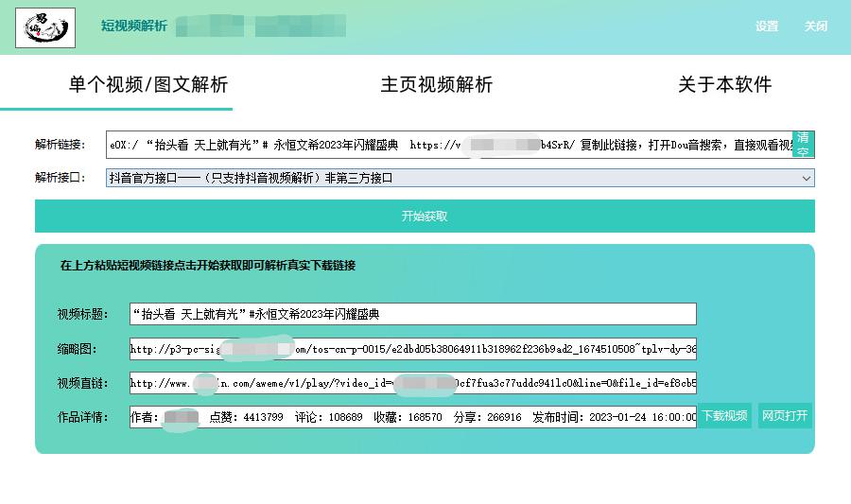
Task: Expand the 解析接口 dropdown arrow
Action: click(x=806, y=178)
